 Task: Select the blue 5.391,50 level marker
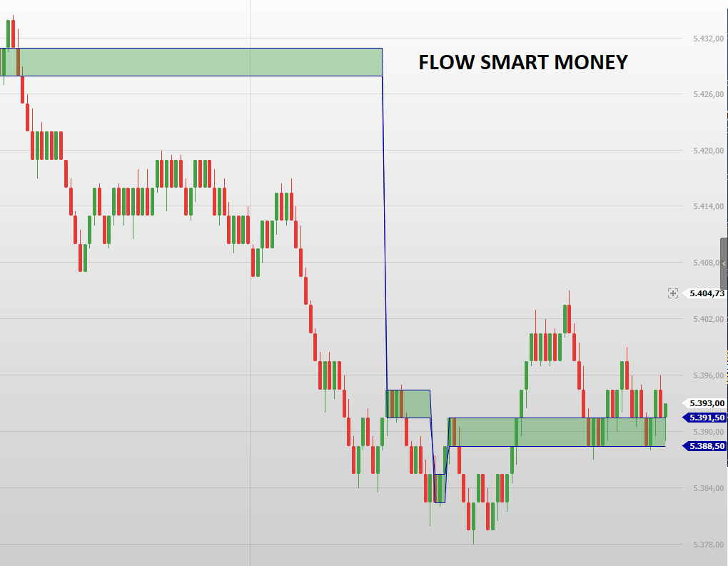click(x=705, y=418)
